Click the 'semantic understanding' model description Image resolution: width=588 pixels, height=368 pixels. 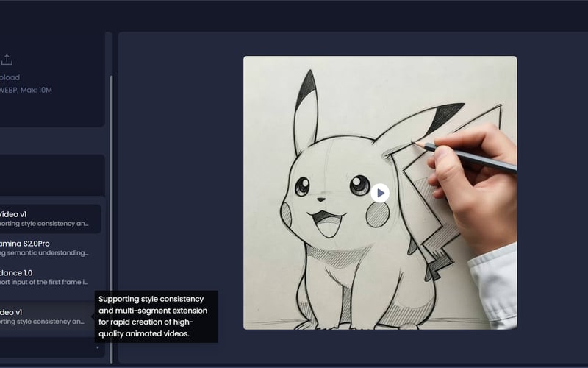(x=44, y=252)
